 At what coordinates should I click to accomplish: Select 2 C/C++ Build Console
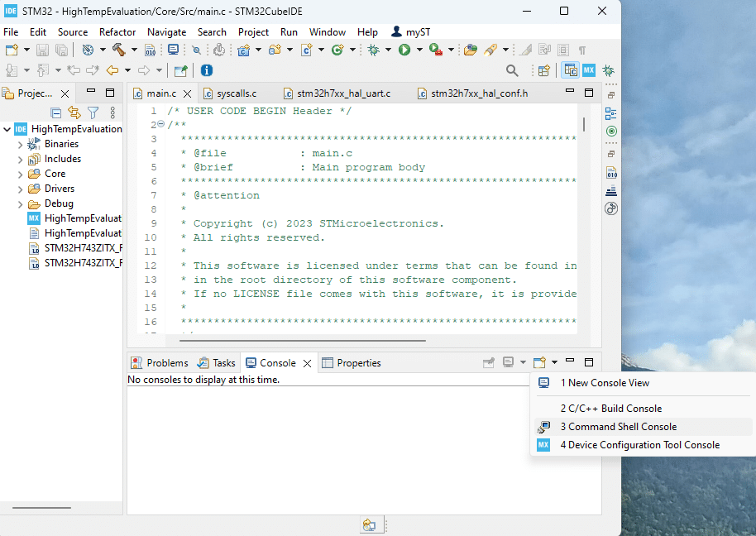tap(644, 409)
